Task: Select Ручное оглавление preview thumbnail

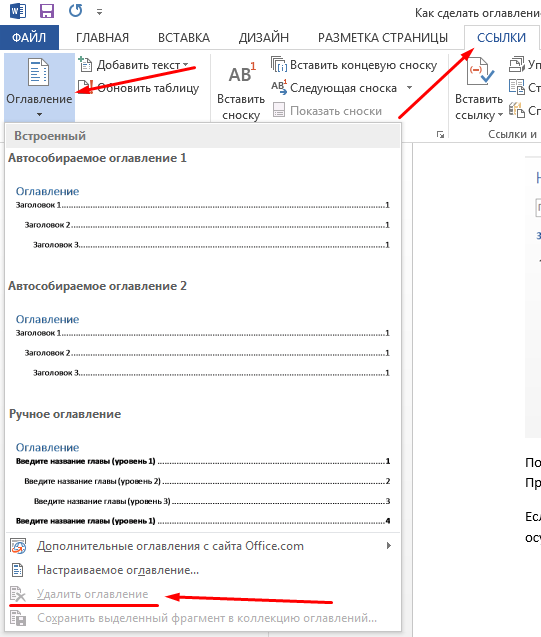Action: [x=203, y=483]
